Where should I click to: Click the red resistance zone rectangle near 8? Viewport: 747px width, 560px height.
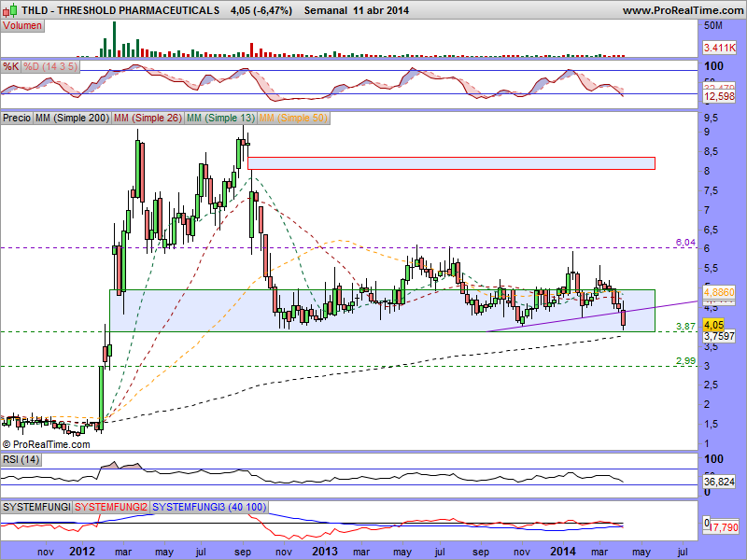[x=451, y=163]
